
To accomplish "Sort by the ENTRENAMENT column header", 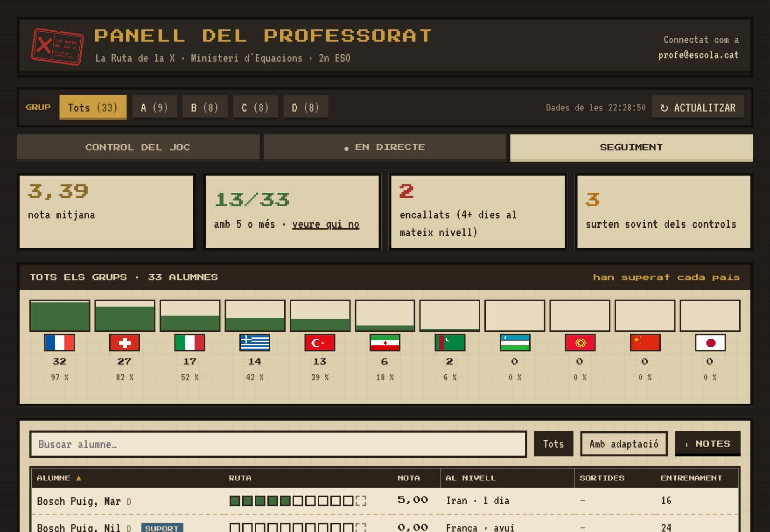I will click(691, 478).
